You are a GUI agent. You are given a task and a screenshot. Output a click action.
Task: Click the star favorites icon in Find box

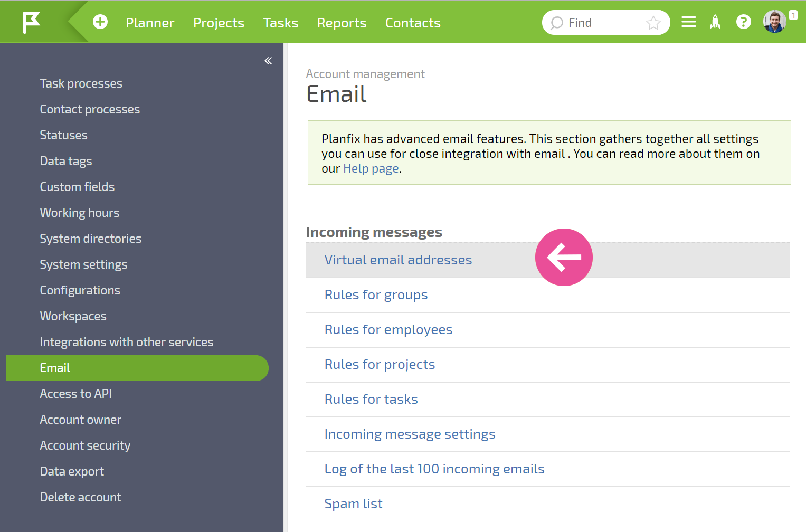click(x=653, y=23)
